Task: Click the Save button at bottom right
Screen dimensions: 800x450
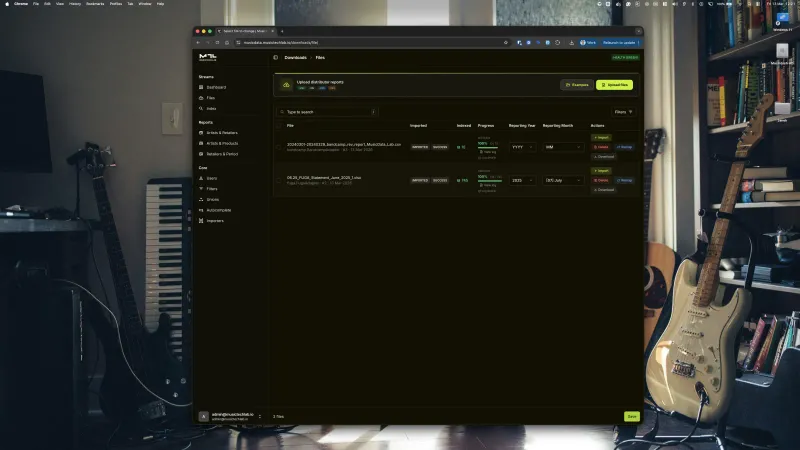Action: click(632, 416)
